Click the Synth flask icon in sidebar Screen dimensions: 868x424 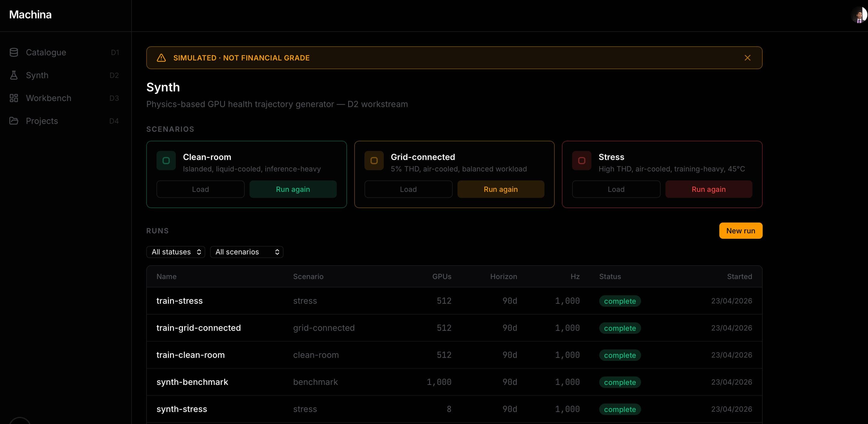click(14, 75)
